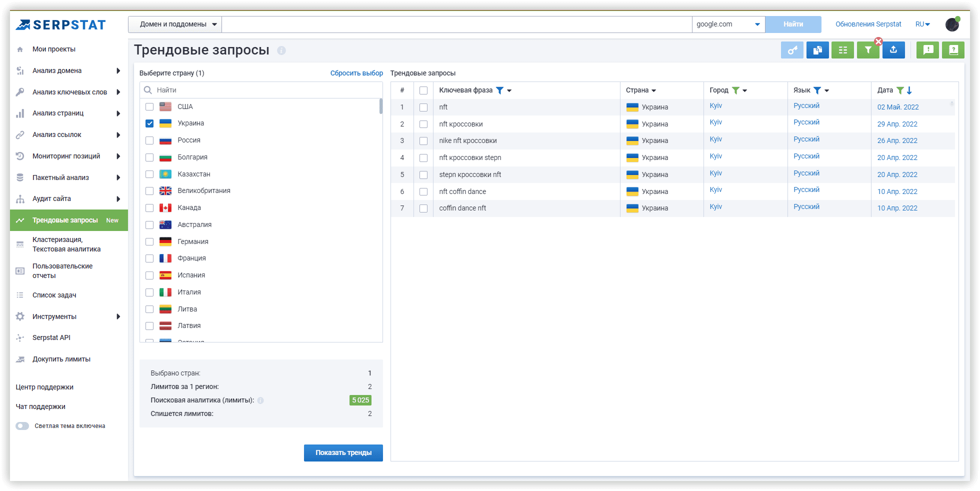Open the feedback speech bubble icon
This screenshot has width=980, height=491.
pyautogui.click(x=928, y=50)
